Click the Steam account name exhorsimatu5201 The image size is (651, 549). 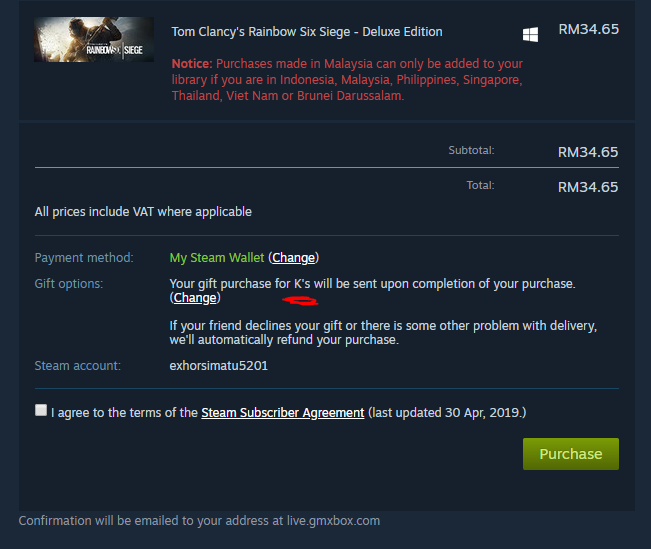click(218, 366)
